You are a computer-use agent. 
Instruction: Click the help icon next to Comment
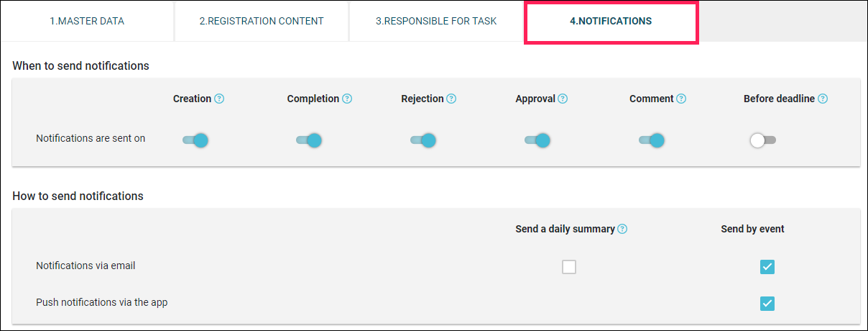(681, 99)
